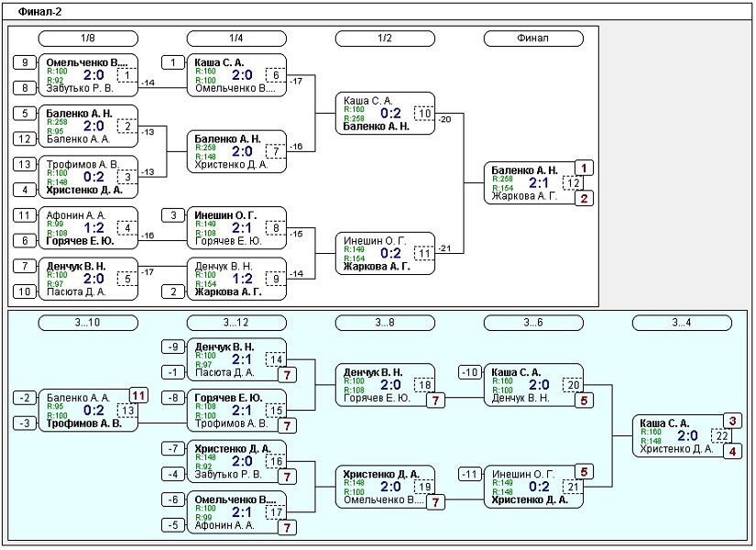The image size is (756, 550).
Task: Click seed box 3 left of Инешин О. Г.
Action: coord(173,215)
